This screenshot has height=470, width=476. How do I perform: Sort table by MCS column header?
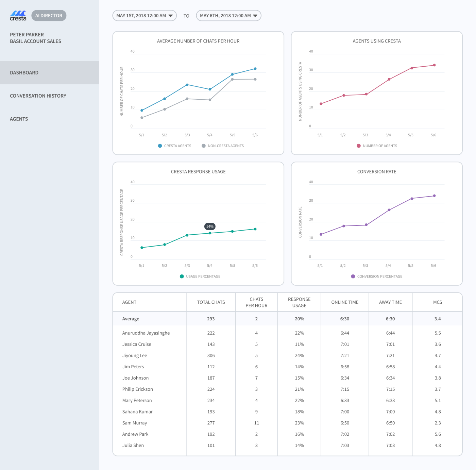[437, 302]
